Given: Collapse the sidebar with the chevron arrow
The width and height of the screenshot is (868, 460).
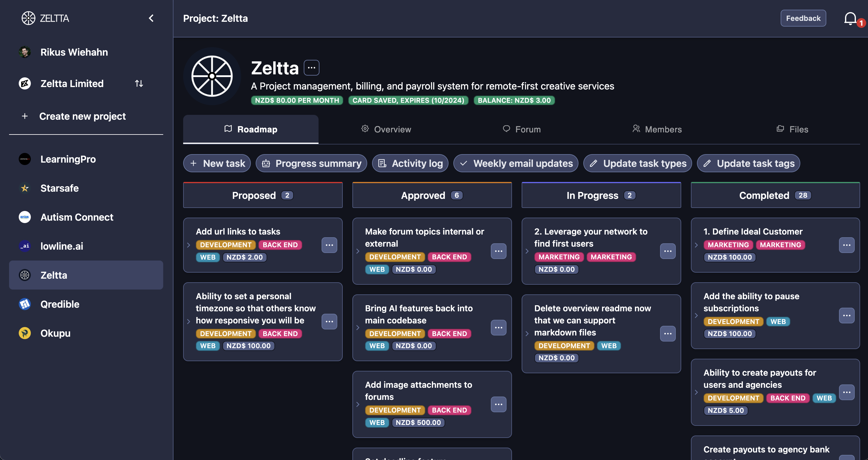Looking at the screenshot, I should [151, 18].
